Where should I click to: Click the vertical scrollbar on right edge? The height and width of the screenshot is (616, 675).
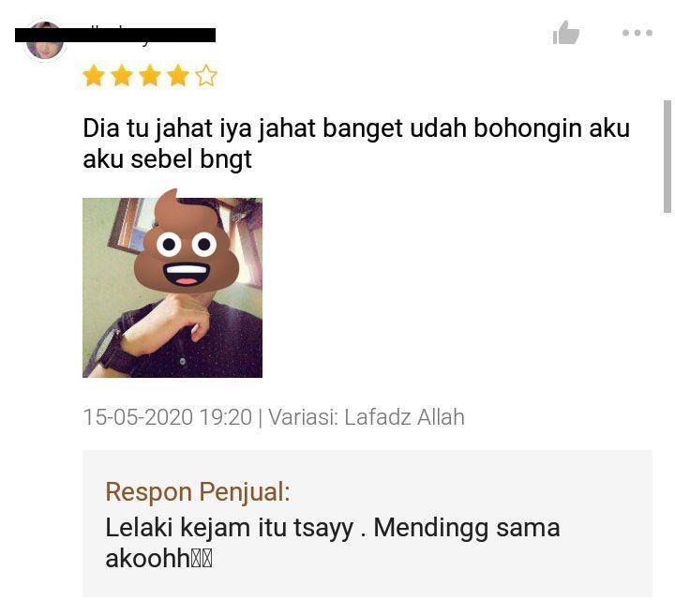point(667,157)
